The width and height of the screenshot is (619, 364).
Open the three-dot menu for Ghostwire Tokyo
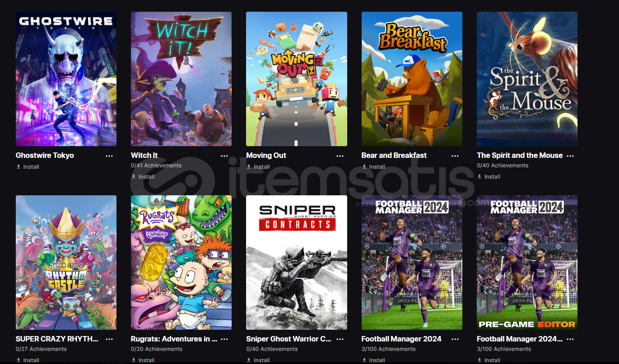109,156
